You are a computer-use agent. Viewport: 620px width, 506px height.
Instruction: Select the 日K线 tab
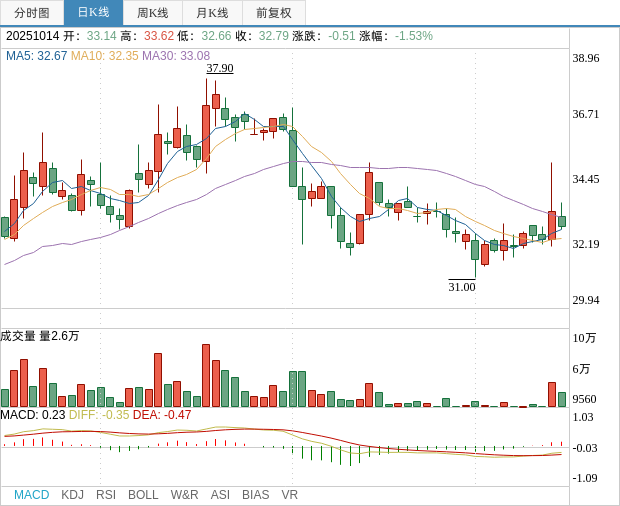94,13
